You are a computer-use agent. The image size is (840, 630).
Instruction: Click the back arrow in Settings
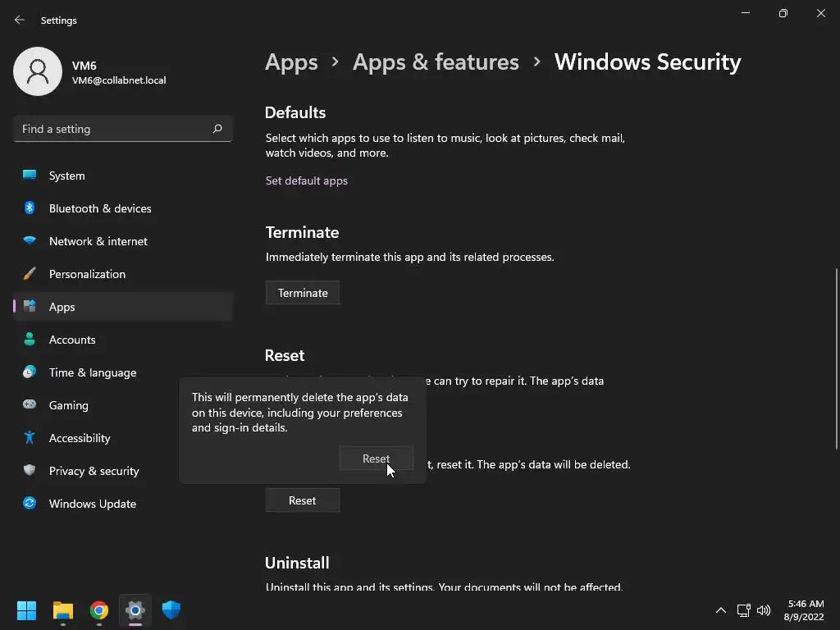[x=20, y=20]
